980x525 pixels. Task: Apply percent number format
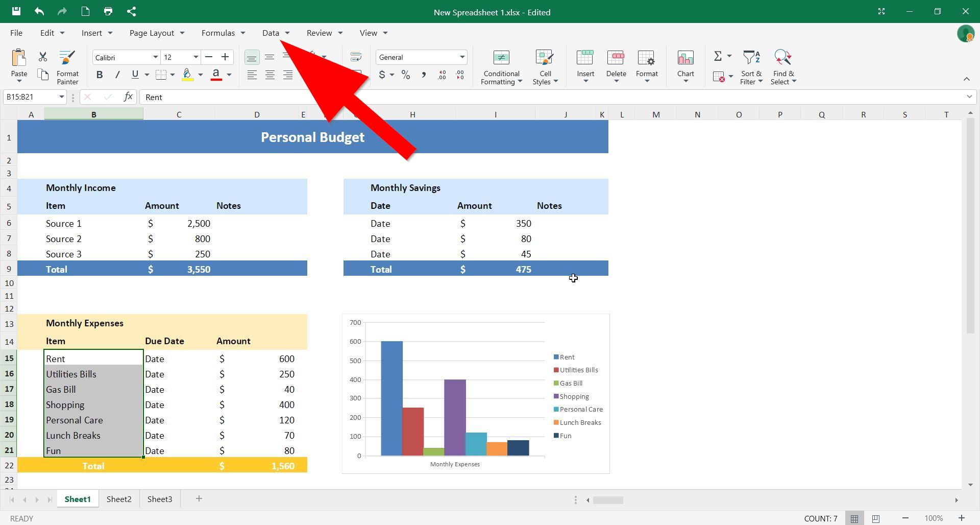(406, 75)
